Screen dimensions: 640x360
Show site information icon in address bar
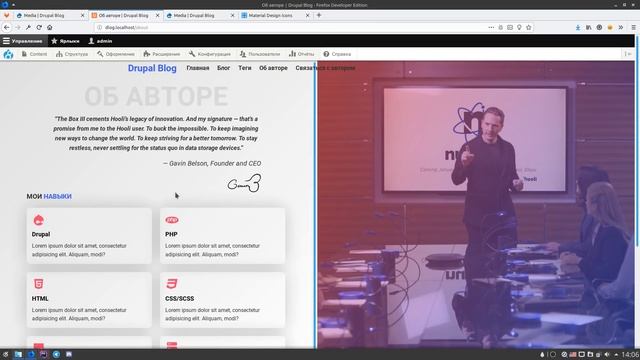point(99,27)
